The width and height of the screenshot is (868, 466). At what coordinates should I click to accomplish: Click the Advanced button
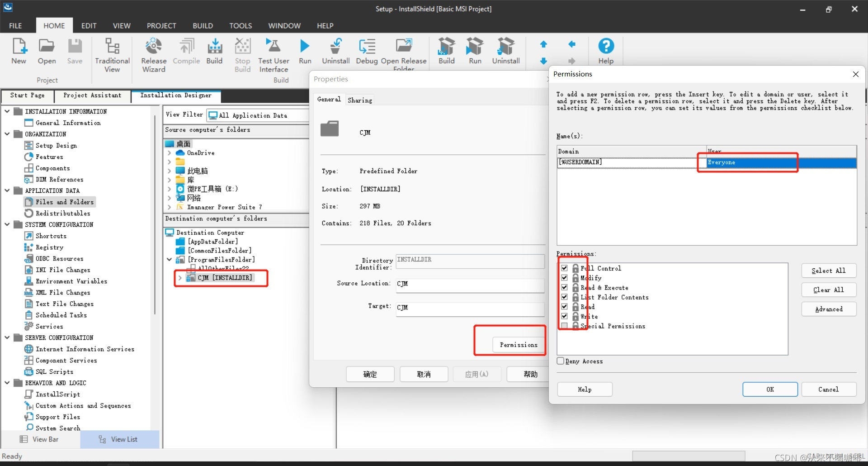tap(829, 309)
